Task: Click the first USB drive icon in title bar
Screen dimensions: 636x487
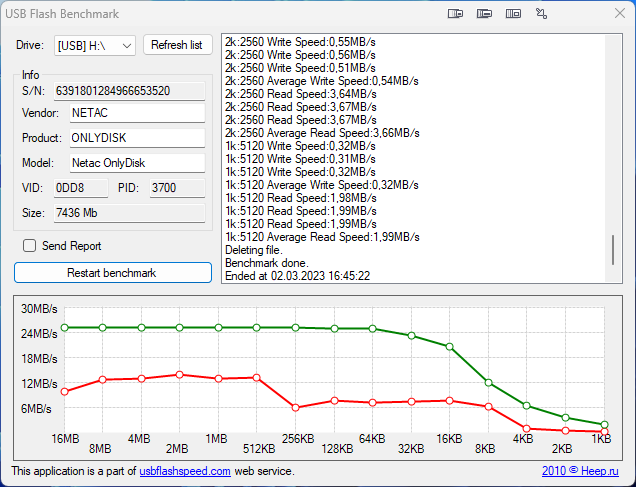Action: coord(455,14)
